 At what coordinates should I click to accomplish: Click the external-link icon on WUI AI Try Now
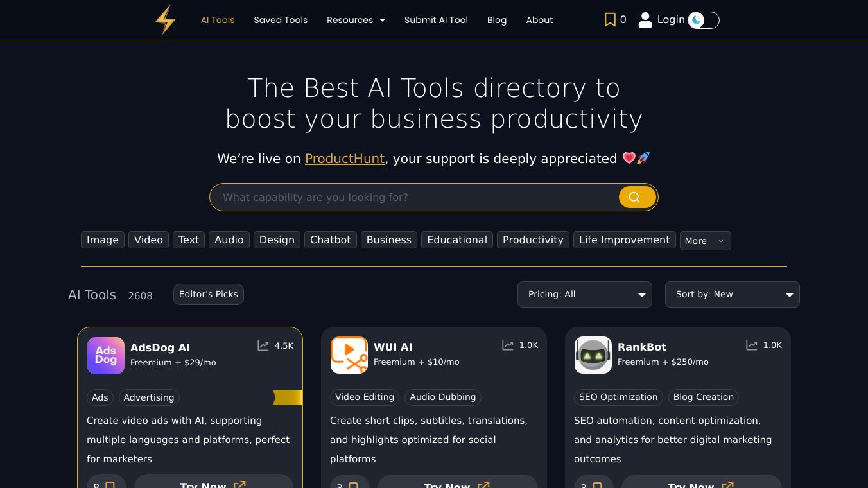point(484,485)
